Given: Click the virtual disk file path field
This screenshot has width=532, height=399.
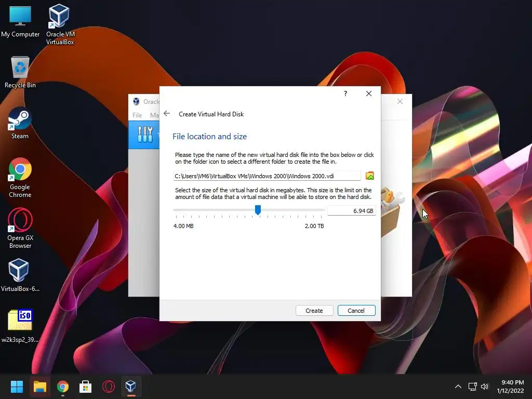Looking at the screenshot, I should click(267, 176).
